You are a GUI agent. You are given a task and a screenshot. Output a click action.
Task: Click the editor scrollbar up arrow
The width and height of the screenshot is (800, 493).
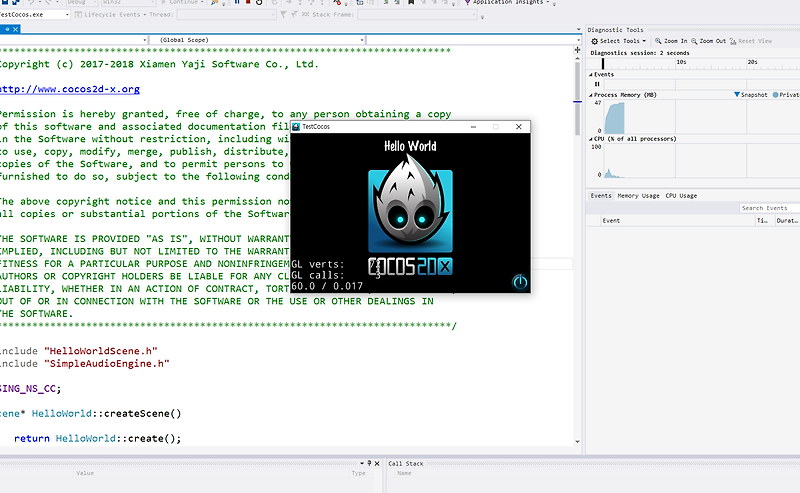click(578, 58)
